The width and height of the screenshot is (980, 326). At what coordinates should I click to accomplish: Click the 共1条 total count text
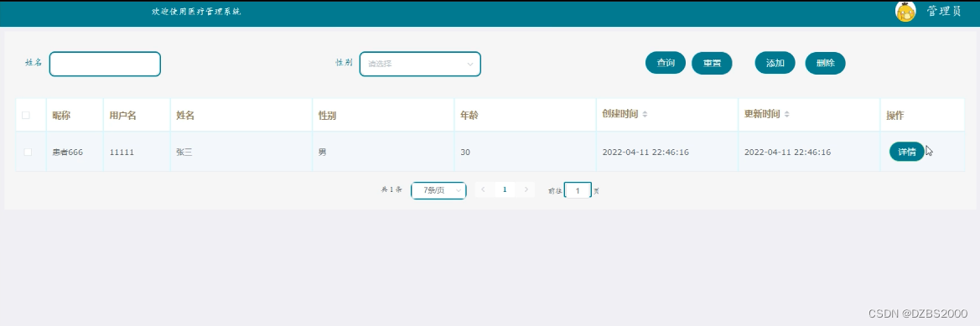pyautogui.click(x=391, y=190)
